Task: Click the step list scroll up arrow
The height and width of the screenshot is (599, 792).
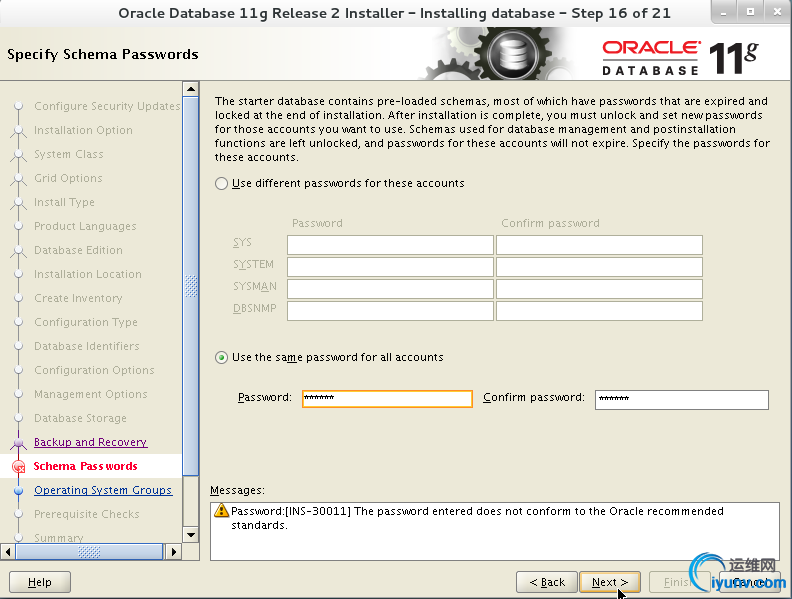Action: click(190, 89)
